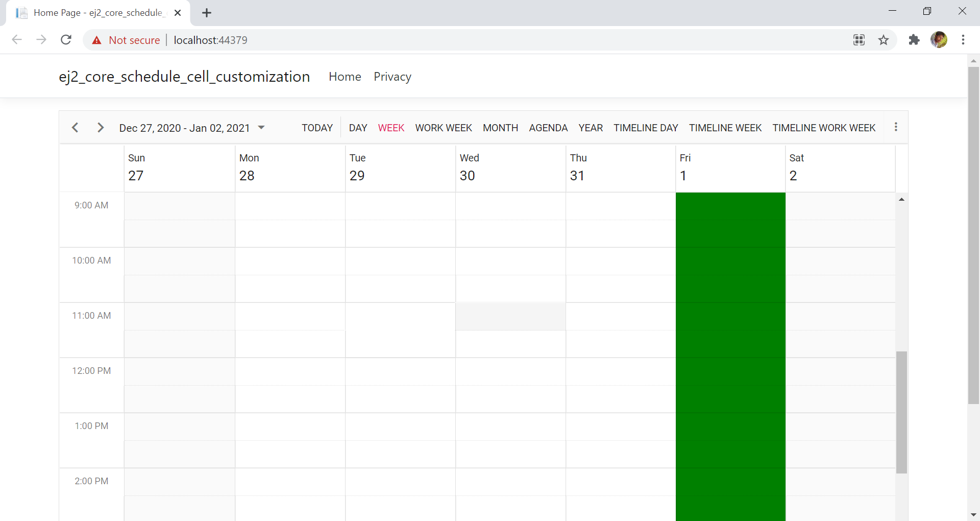980x521 pixels.
Task: Expand the date range picker dropdown
Action: pyautogui.click(x=261, y=128)
